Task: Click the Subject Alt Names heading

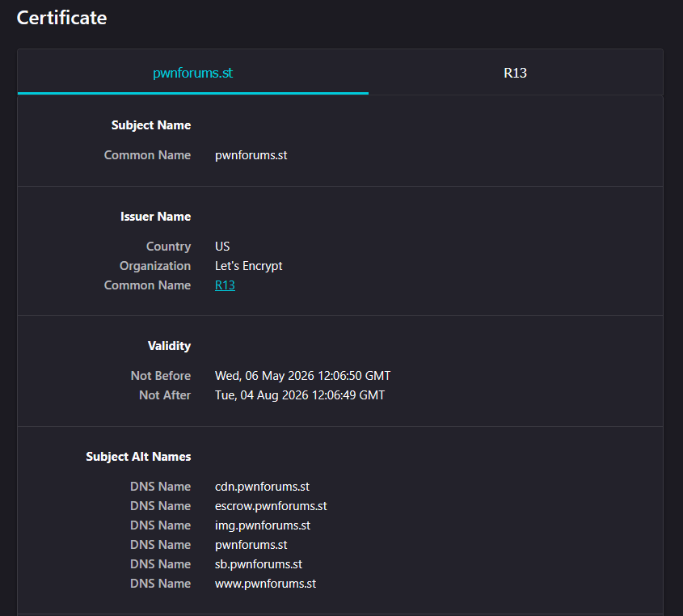Action: pyautogui.click(x=138, y=457)
